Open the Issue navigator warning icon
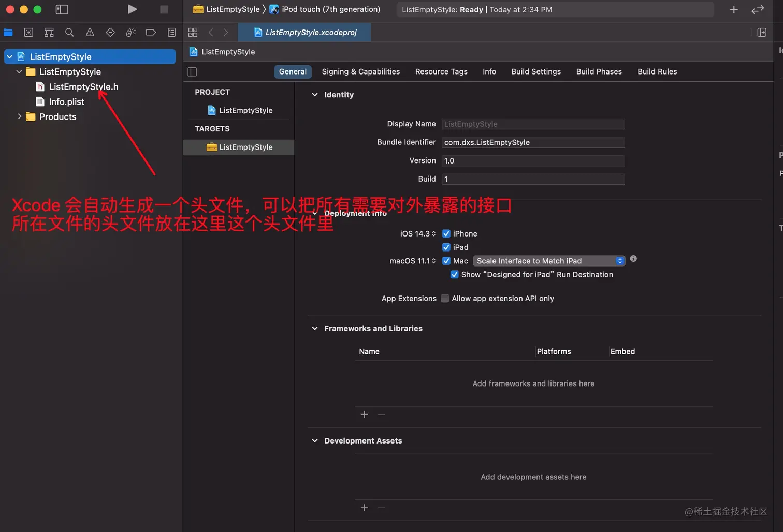783x532 pixels. pyautogui.click(x=90, y=33)
